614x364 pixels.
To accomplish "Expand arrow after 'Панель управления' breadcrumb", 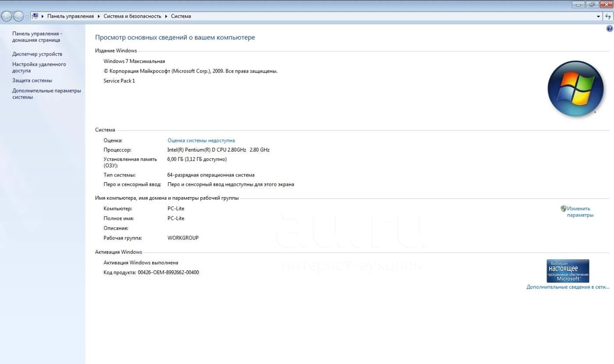I will pos(99,16).
